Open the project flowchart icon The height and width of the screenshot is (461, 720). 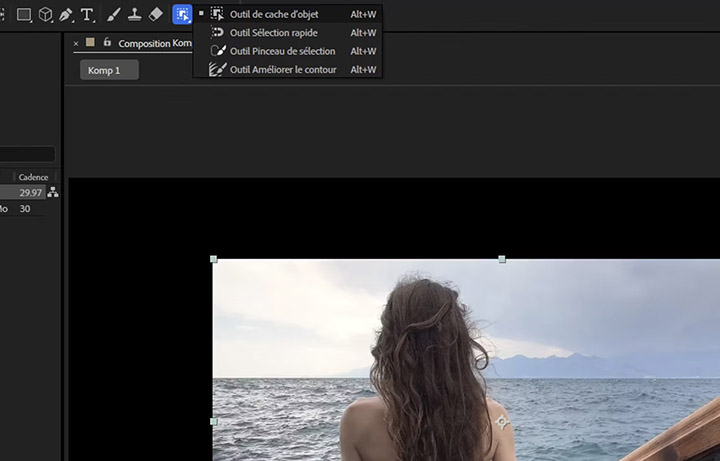click(x=53, y=192)
